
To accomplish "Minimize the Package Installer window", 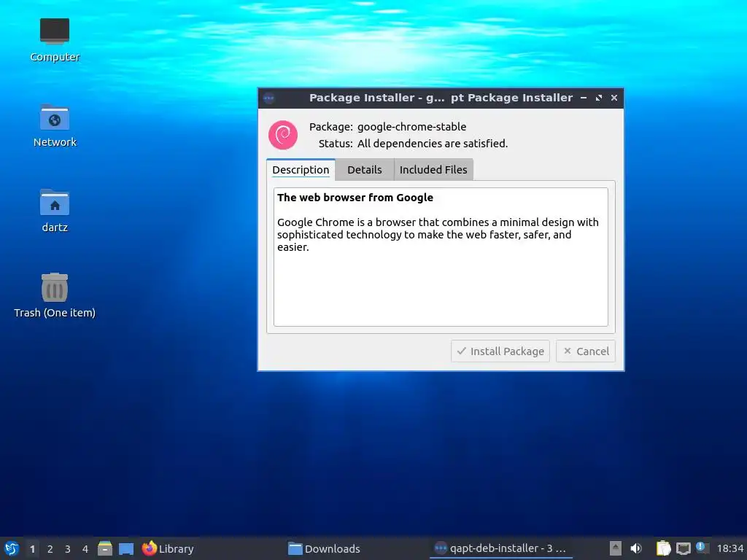I will (584, 98).
